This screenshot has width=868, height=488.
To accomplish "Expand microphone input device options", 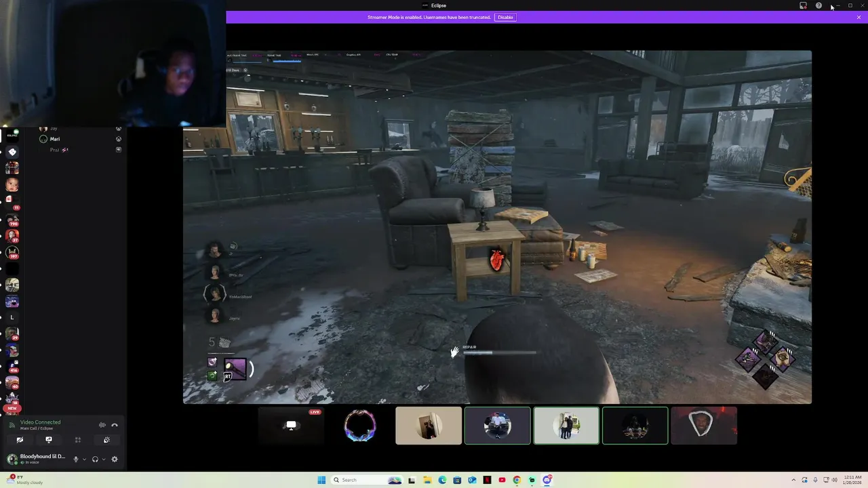I will [x=84, y=459].
